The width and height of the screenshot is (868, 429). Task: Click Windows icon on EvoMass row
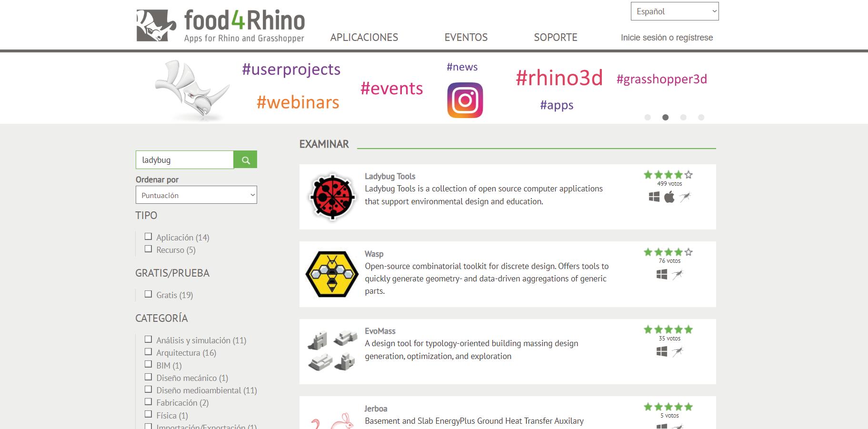point(662,351)
